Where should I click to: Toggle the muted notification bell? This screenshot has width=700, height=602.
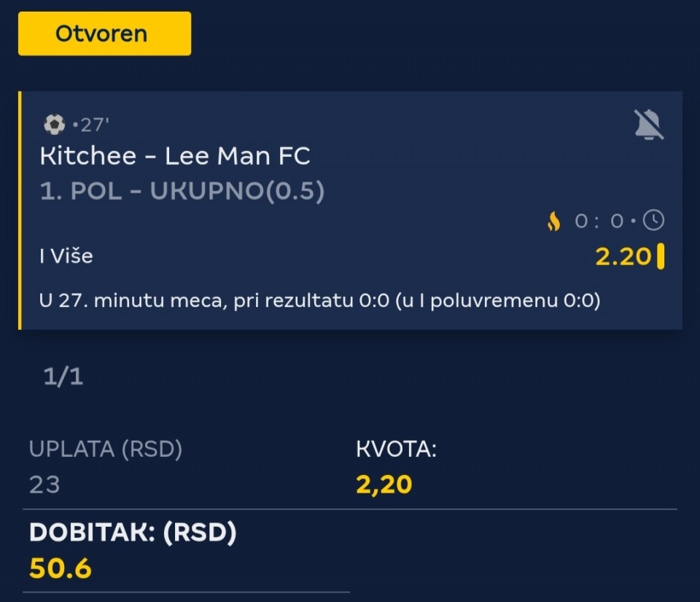[648, 126]
